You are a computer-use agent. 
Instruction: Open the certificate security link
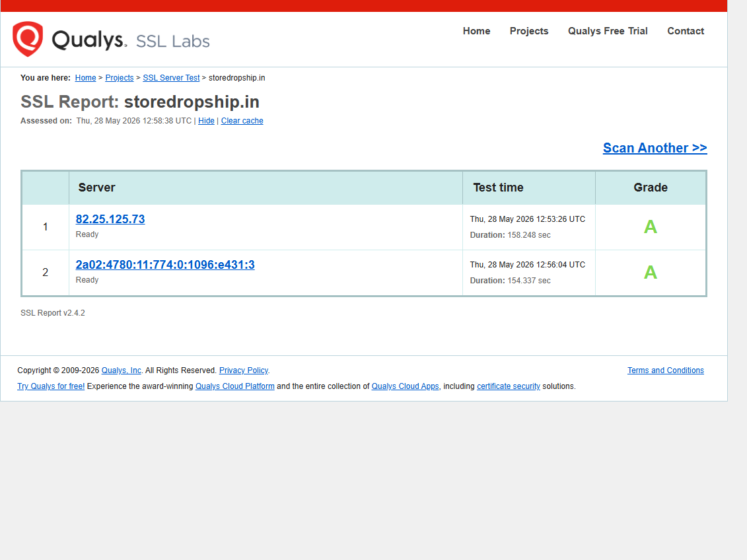click(509, 386)
